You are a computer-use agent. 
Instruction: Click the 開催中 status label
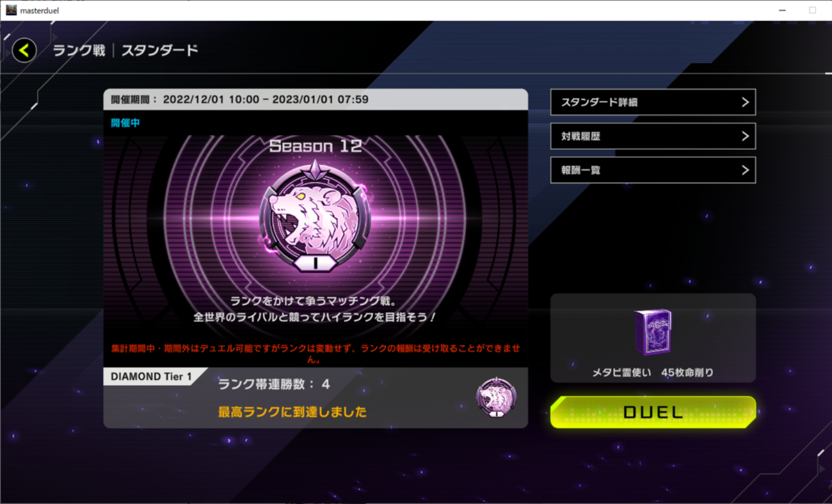pos(125,123)
